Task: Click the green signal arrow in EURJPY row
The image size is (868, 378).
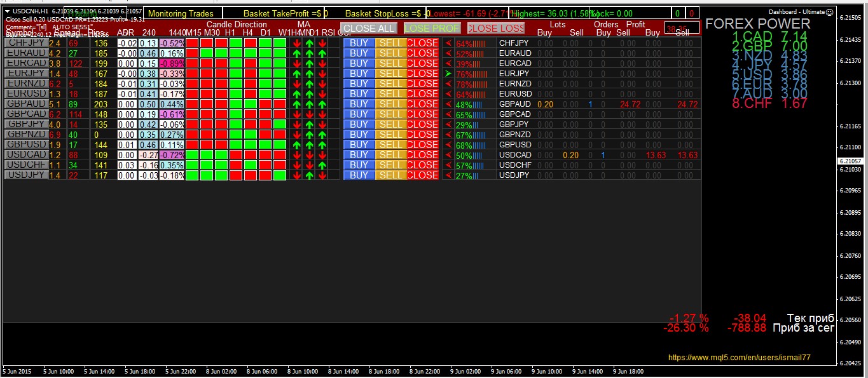Action: [x=449, y=74]
